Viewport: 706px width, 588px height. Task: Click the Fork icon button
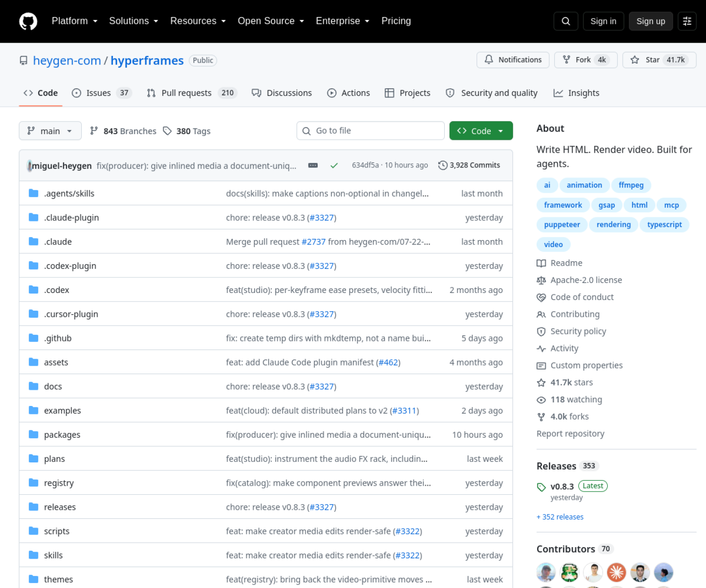(566, 60)
